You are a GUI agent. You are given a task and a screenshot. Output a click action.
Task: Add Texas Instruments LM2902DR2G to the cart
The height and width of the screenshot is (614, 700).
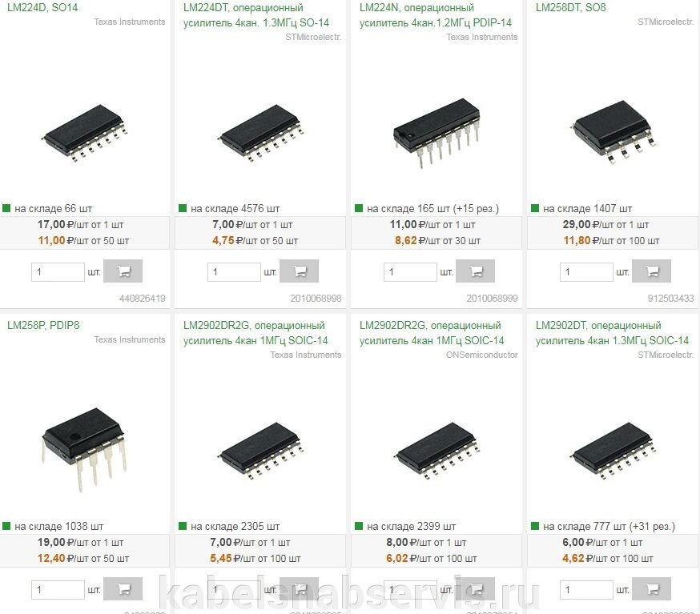[x=299, y=589]
